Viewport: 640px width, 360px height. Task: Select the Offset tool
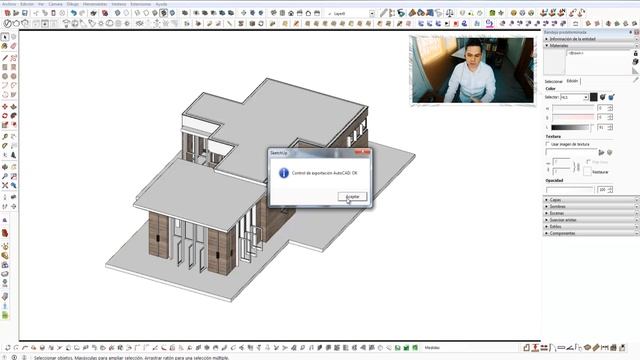coord(13,125)
